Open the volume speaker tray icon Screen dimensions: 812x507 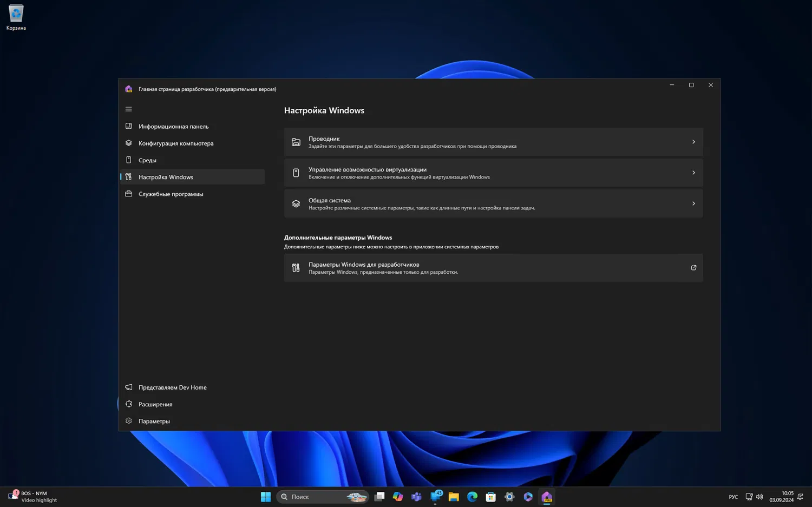[x=759, y=497]
